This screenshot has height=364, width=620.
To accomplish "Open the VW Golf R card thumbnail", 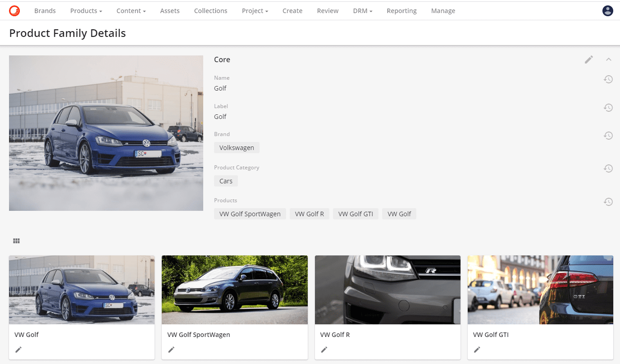I will pos(387,290).
